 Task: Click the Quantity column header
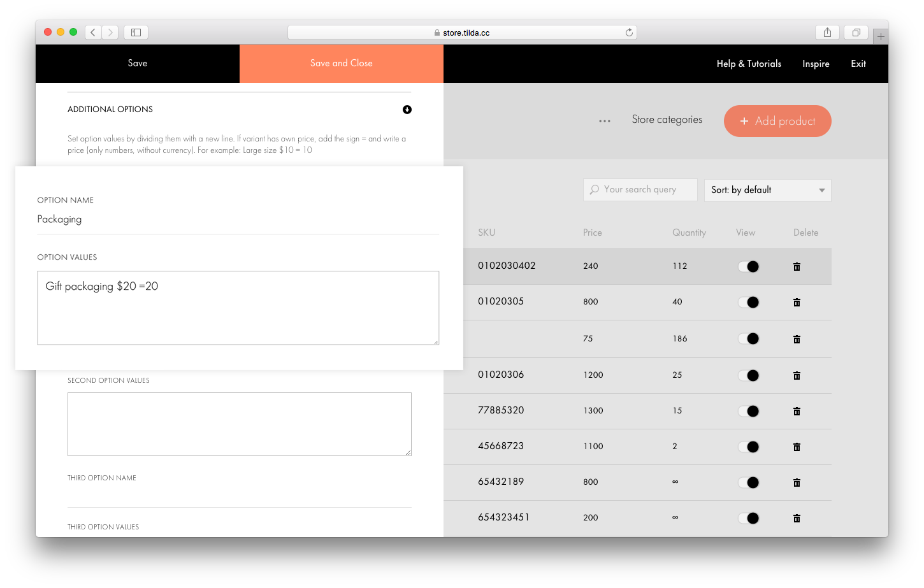[689, 233]
